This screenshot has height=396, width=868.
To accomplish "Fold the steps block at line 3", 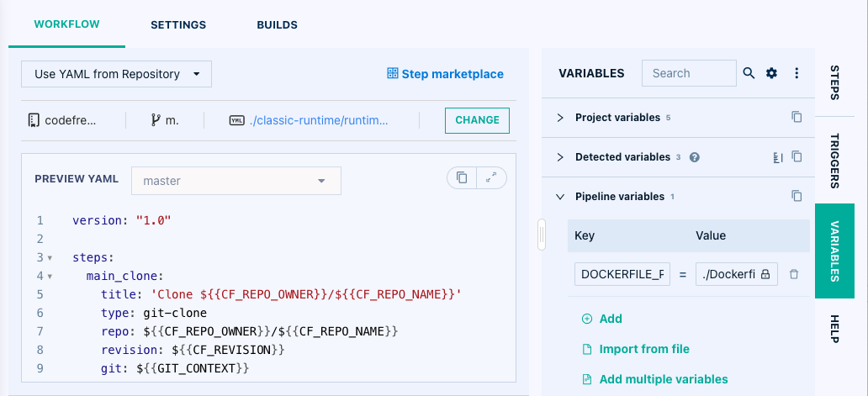I will coord(50,257).
